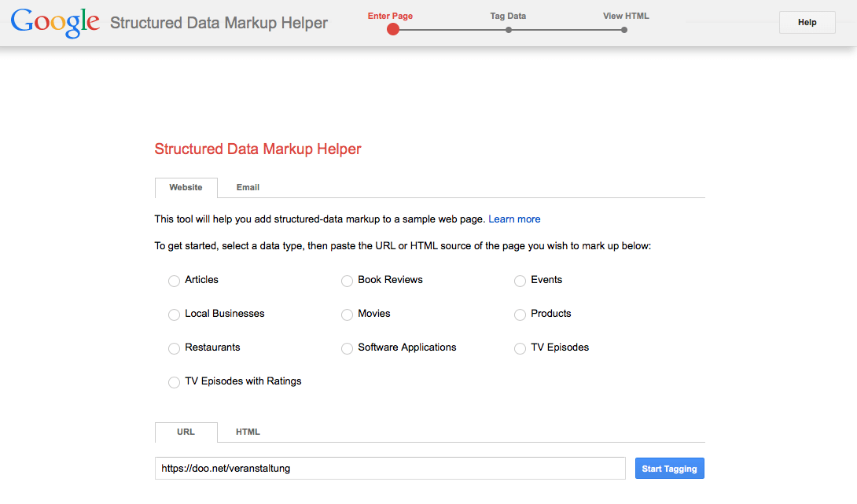Image resolution: width=857 pixels, height=504 pixels.
Task: Focus the URL field containing doo.net/veranstaltung
Action: [390, 469]
